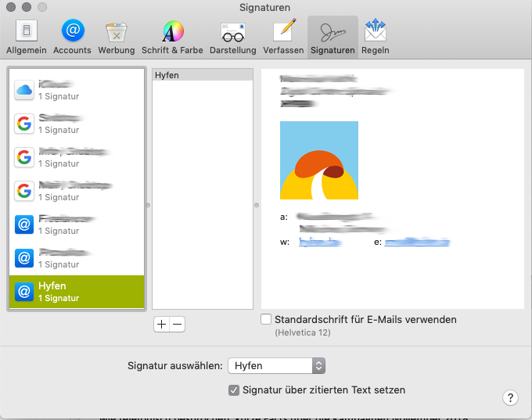
Task: Remove the signature with minus button
Action: (x=177, y=325)
